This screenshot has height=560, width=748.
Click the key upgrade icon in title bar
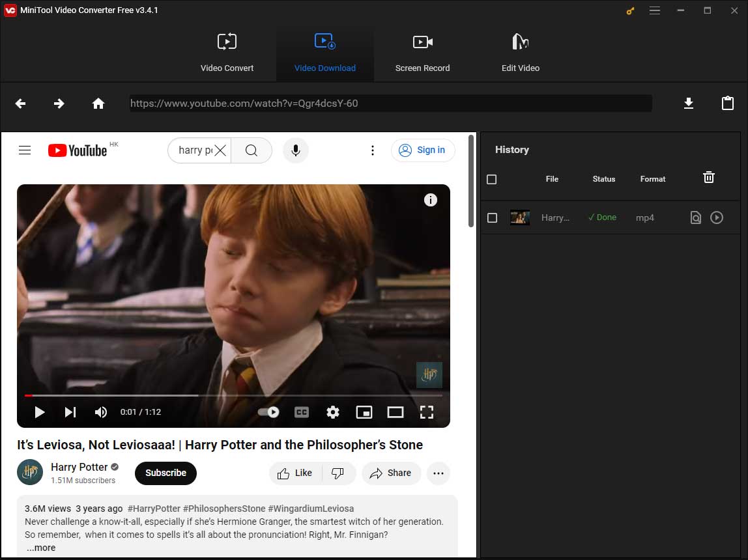click(x=630, y=10)
